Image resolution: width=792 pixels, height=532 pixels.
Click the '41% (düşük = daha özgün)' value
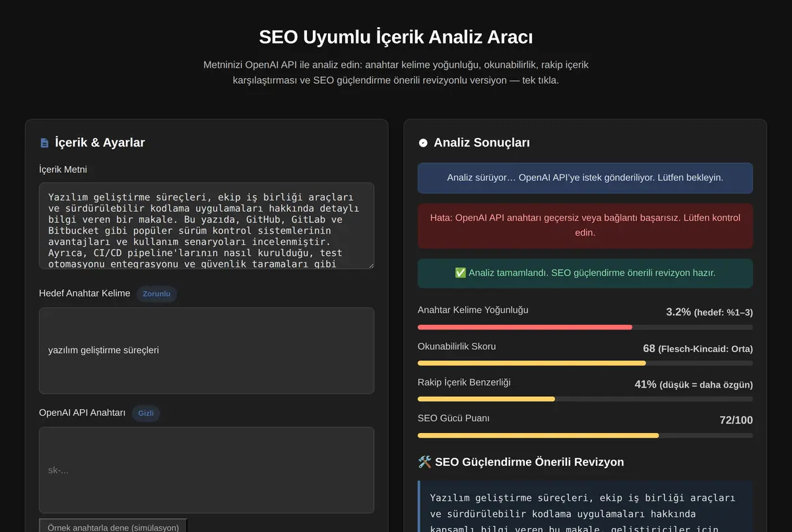point(694,384)
